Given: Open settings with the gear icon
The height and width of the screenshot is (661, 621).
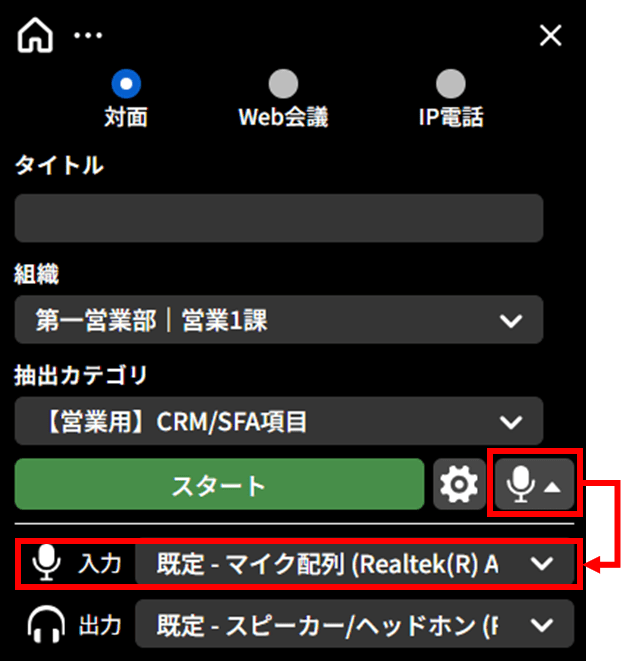Looking at the screenshot, I should tap(459, 484).
